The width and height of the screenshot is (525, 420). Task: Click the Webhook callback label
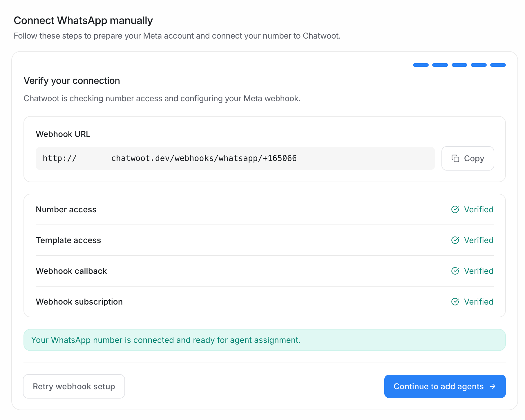[71, 271]
